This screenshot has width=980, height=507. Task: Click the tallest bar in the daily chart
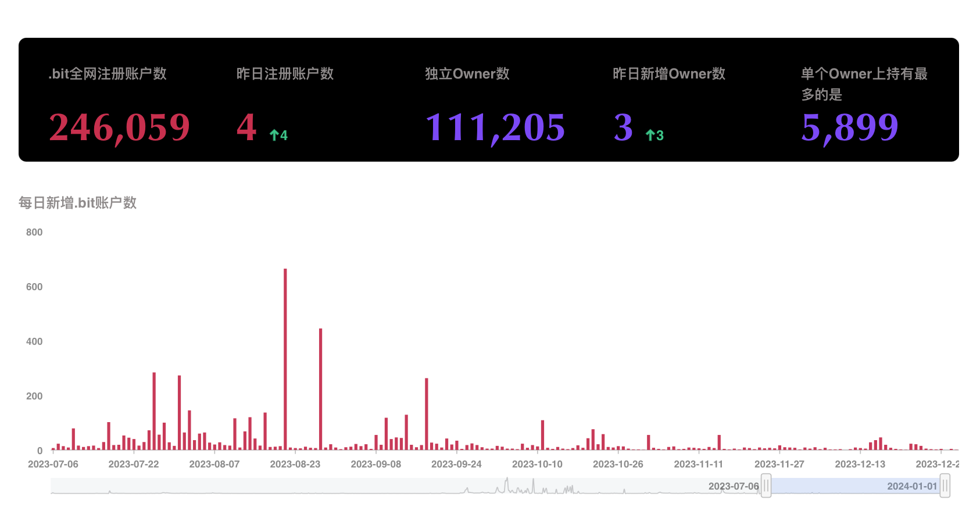click(285, 359)
